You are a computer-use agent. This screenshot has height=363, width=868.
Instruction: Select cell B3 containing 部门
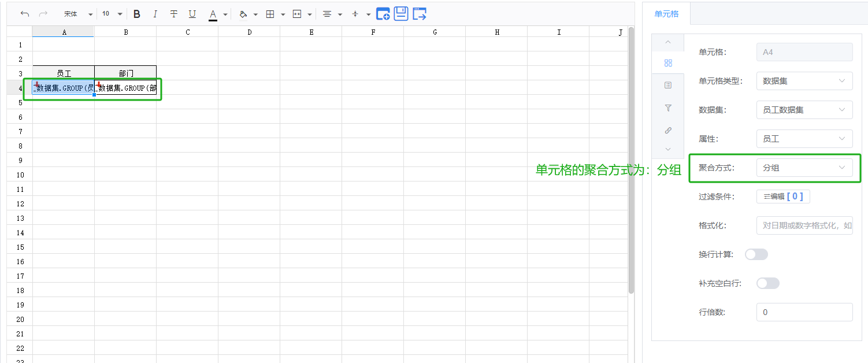coord(125,73)
